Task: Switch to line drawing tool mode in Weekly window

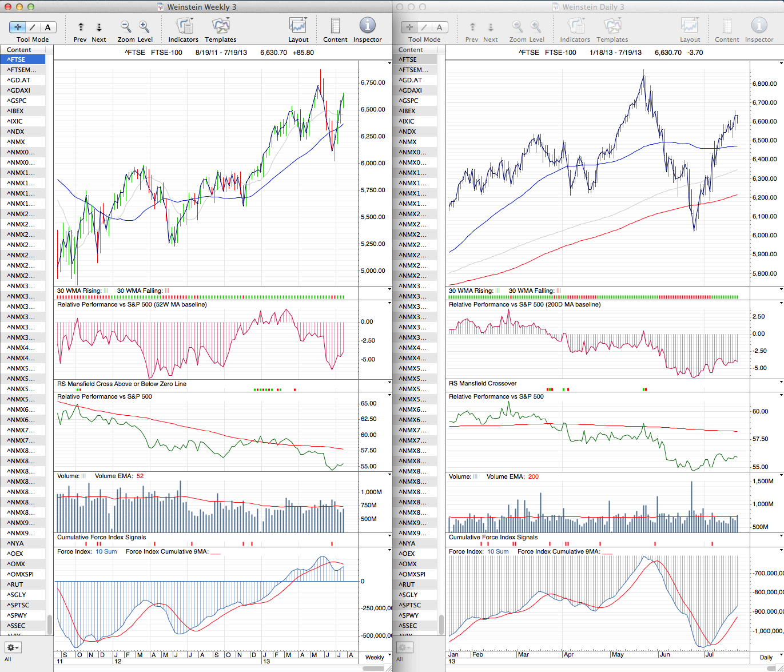Action: tap(33, 27)
